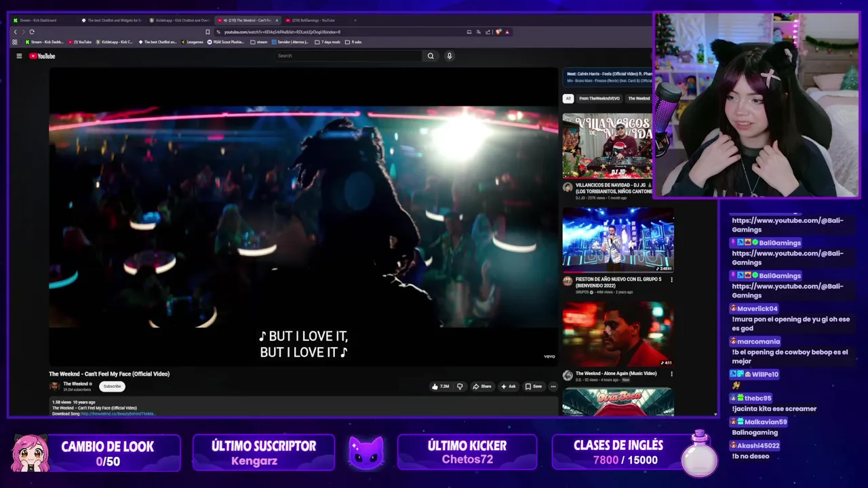Open the 'stream' bookmarks folder

pyautogui.click(x=259, y=42)
